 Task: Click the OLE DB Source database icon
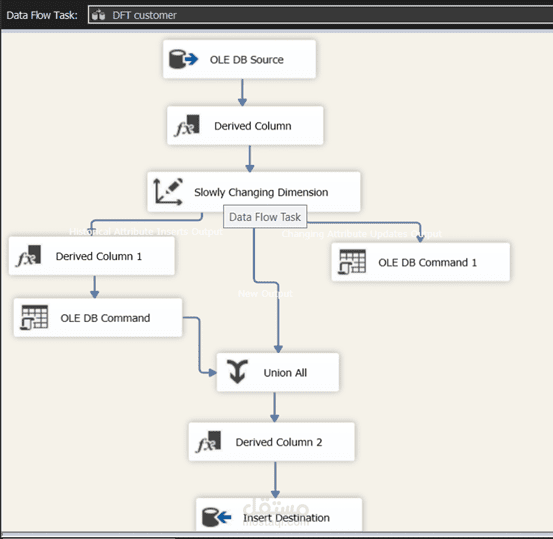(183, 59)
